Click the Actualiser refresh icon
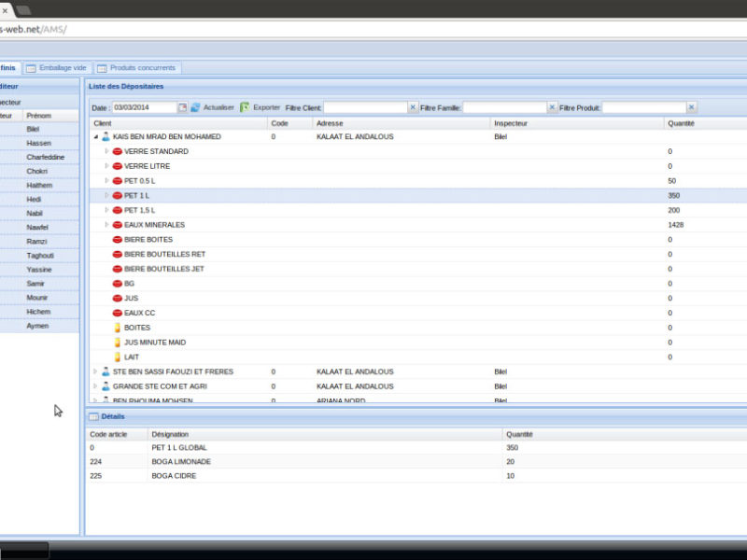 click(x=195, y=107)
